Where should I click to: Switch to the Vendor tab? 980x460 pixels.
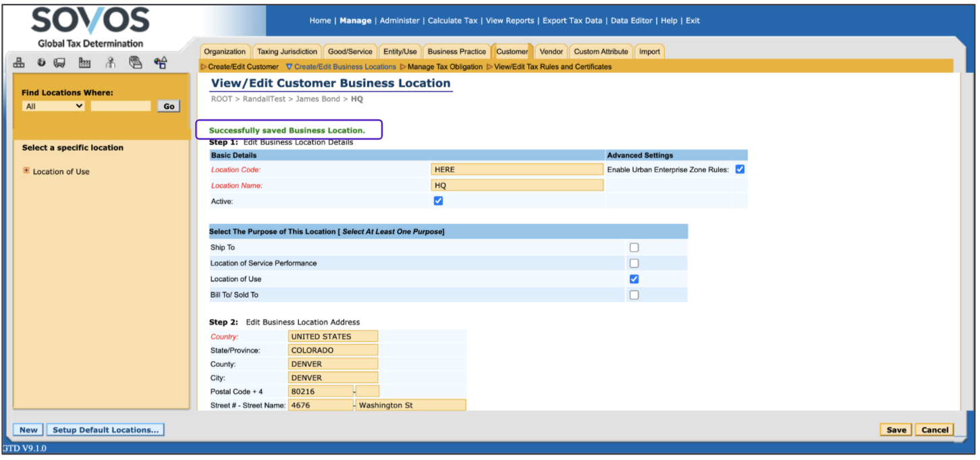551,51
